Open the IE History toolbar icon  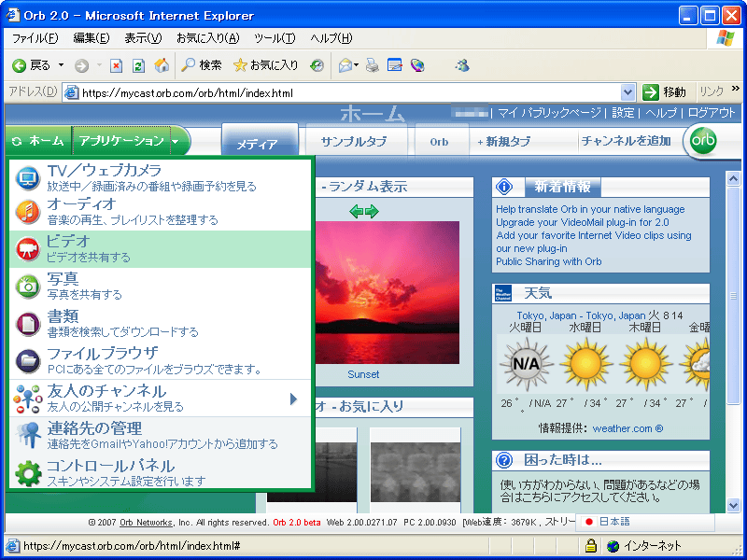[x=317, y=65]
